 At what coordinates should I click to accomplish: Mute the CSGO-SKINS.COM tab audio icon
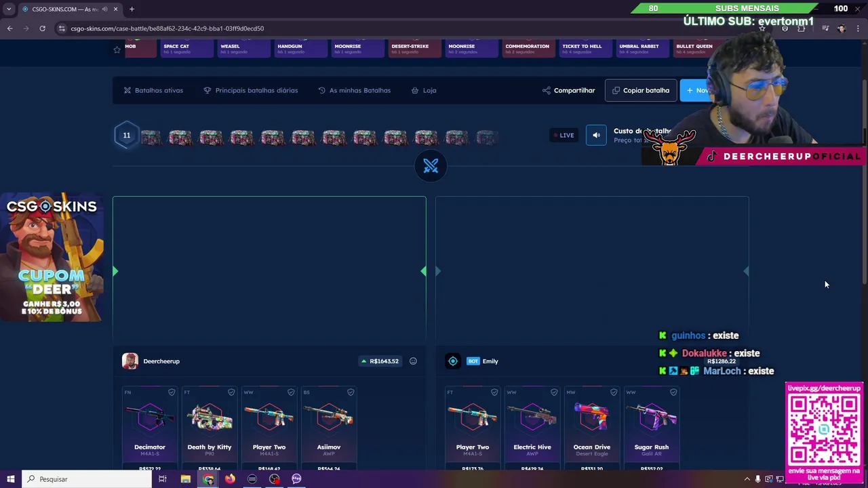[x=104, y=9]
